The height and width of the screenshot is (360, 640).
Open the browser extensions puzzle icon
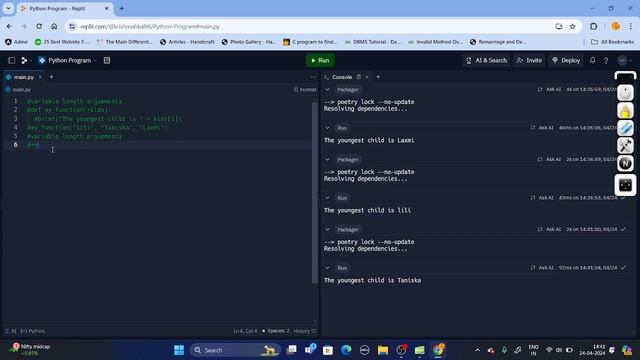[593, 27]
